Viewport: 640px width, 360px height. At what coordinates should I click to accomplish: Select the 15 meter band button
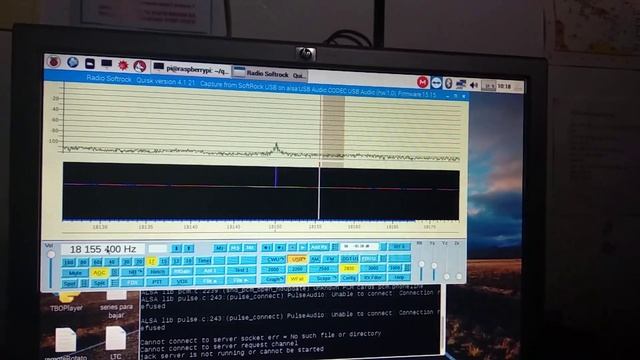point(164,262)
